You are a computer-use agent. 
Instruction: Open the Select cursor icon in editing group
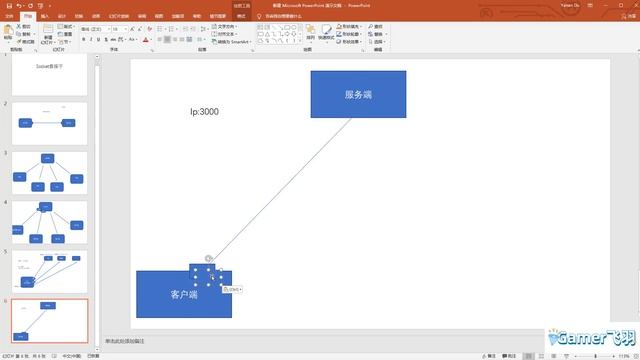tap(377, 42)
